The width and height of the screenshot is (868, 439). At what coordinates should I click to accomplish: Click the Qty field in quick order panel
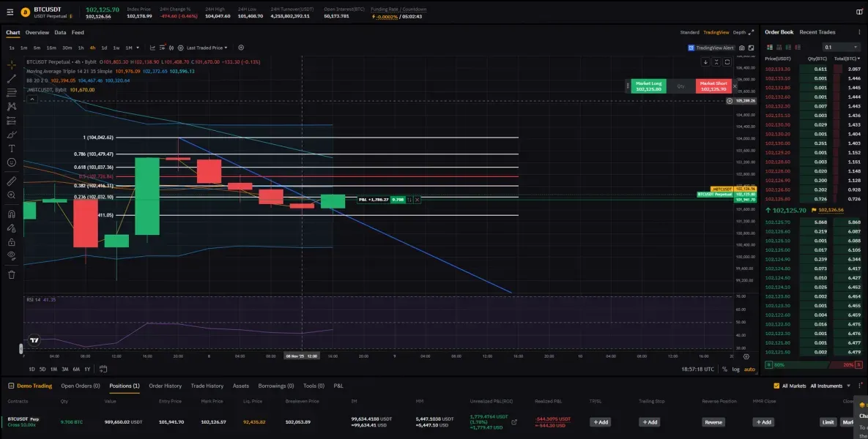pos(681,86)
